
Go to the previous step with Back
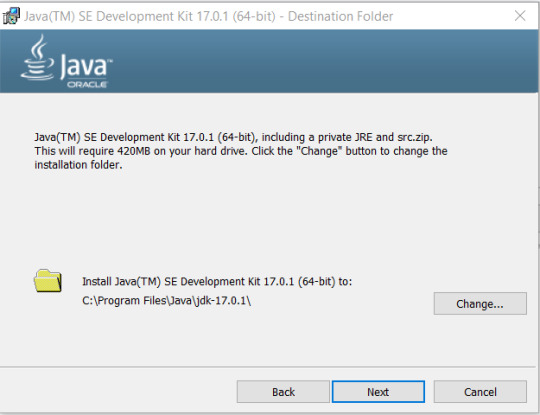tap(283, 392)
